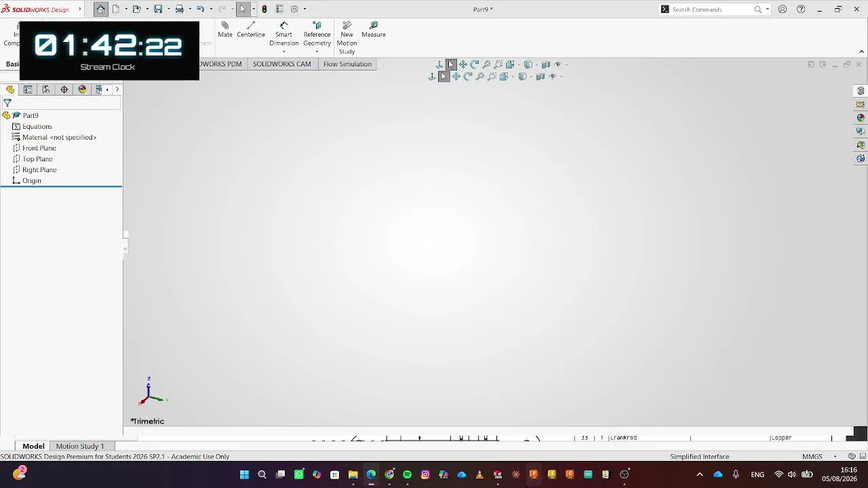Undo the last action

tap(200, 9)
